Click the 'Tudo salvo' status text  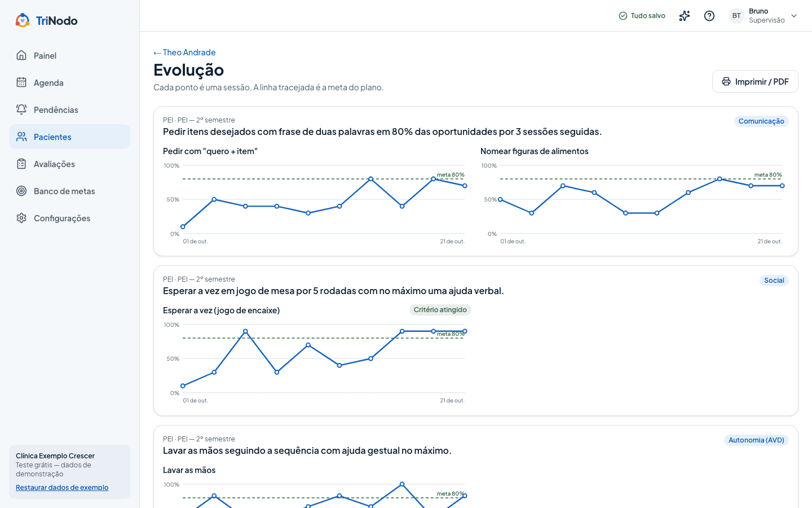(648, 16)
